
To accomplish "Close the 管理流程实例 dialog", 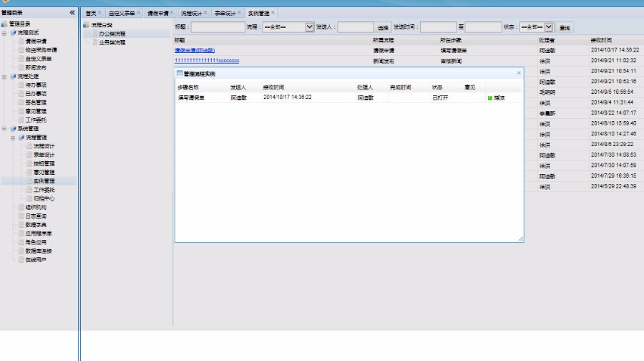I will coord(519,73).
